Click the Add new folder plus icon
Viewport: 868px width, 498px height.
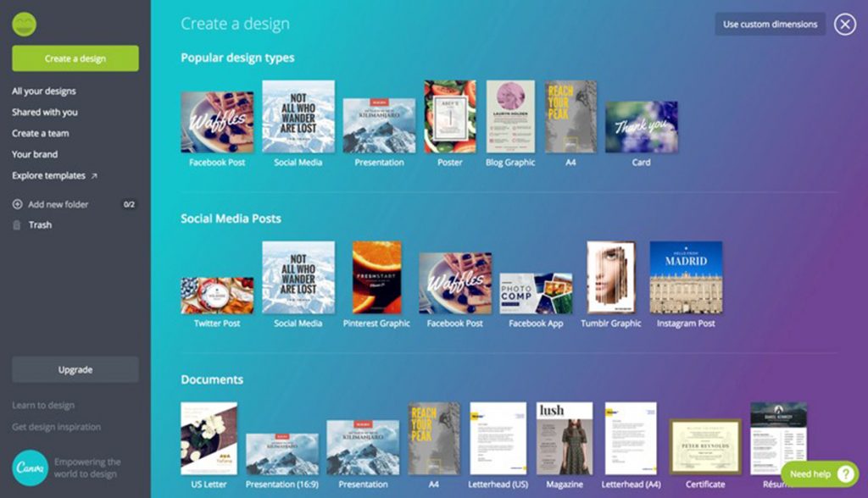pos(18,204)
